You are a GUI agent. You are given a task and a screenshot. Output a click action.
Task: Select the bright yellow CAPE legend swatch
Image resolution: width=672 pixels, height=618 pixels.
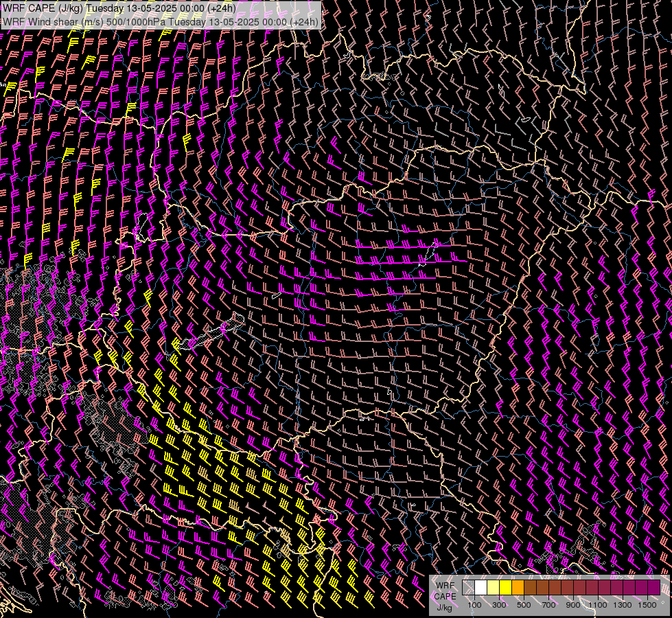506,587
